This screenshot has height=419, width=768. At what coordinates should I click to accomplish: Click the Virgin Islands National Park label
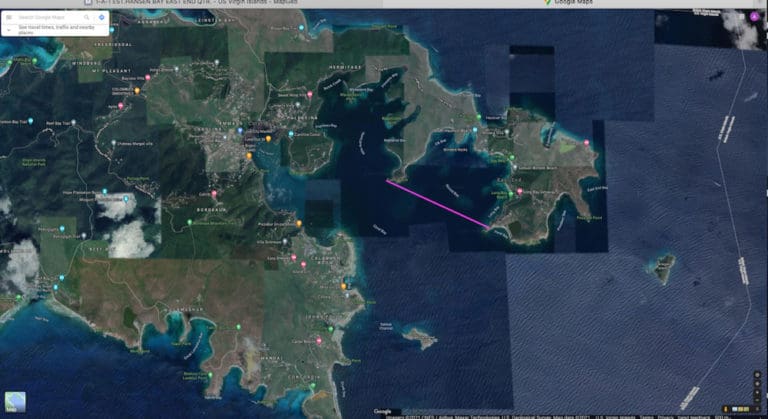34,162
